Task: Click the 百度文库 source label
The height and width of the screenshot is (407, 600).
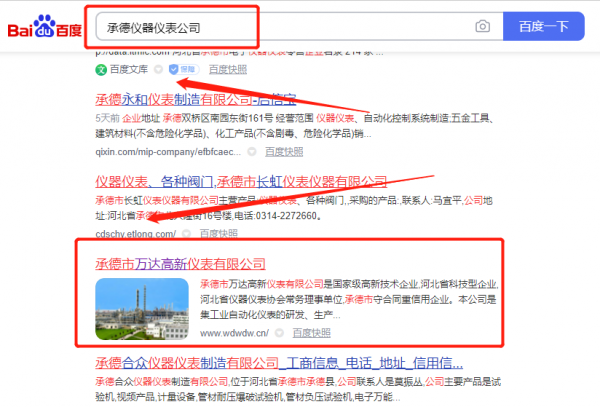Action: 130,70
